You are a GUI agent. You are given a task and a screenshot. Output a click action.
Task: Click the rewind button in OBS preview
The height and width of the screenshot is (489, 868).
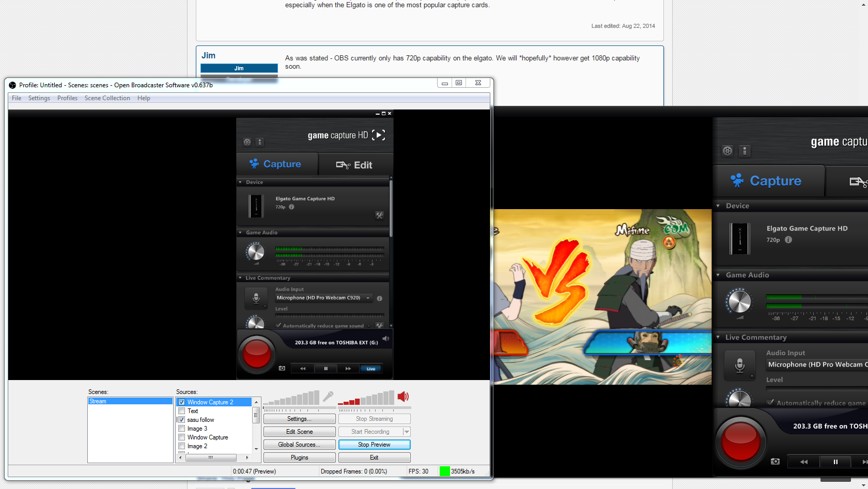303,369
